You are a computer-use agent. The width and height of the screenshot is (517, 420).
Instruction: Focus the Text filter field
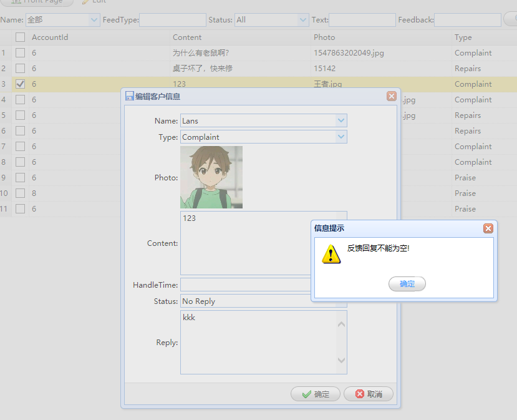pyautogui.click(x=362, y=20)
